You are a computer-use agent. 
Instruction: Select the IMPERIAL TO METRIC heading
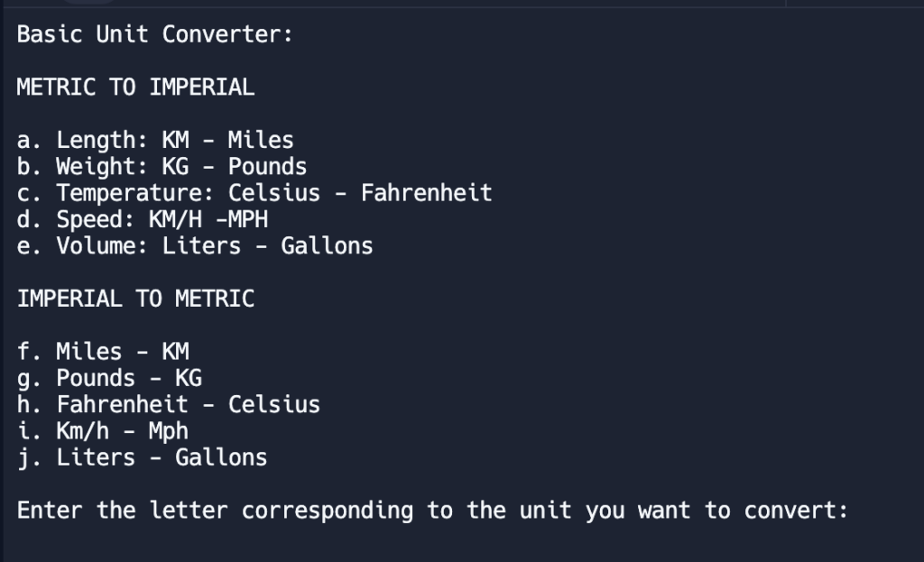(135, 299)
